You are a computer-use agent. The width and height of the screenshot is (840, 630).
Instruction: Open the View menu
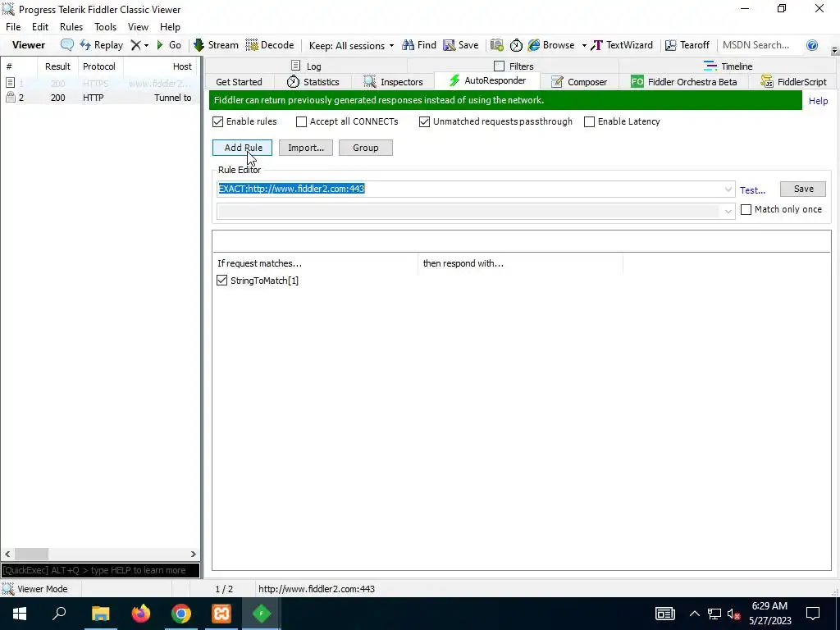click(x=138, y=27)
